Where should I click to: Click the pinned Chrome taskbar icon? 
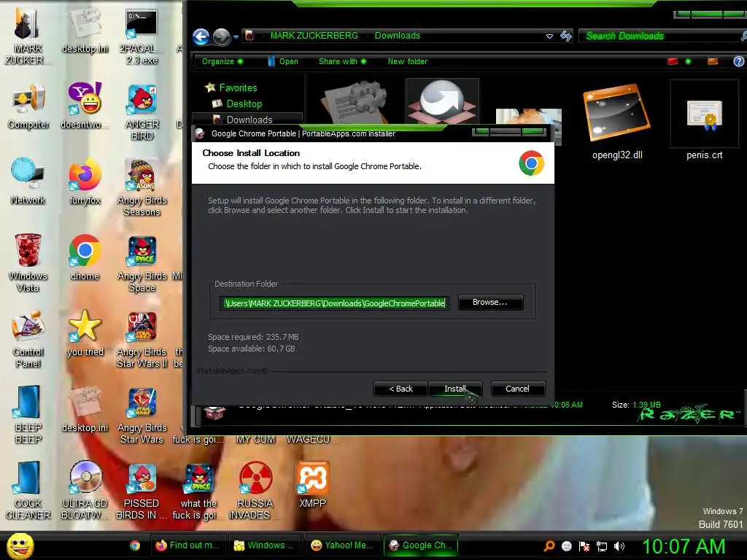click(x=135, y=545)
